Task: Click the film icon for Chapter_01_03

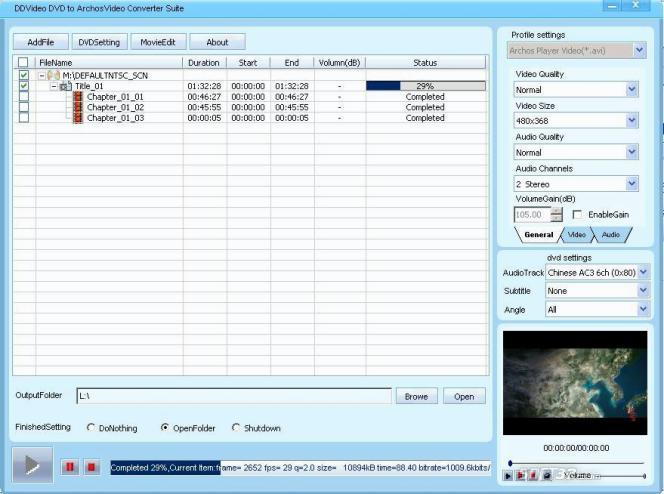Action: pyautogui.click(x=78, y=118)
